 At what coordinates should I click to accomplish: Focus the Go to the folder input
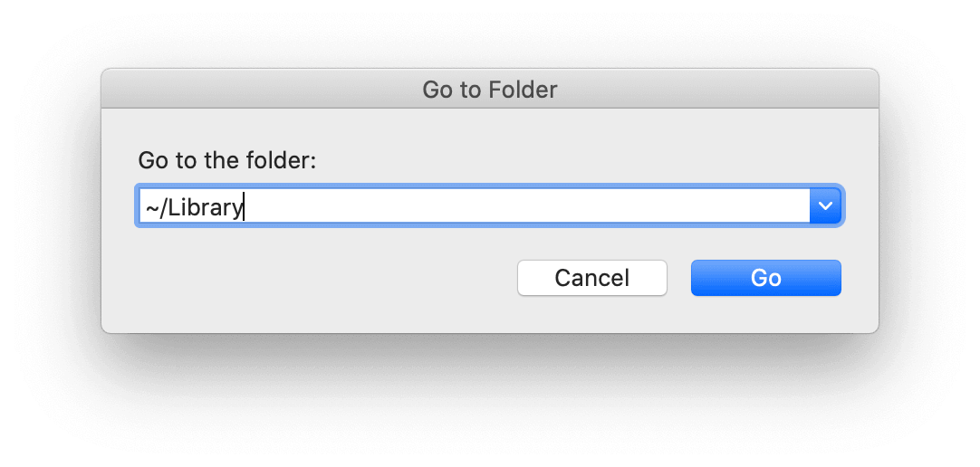pos(473,206)
